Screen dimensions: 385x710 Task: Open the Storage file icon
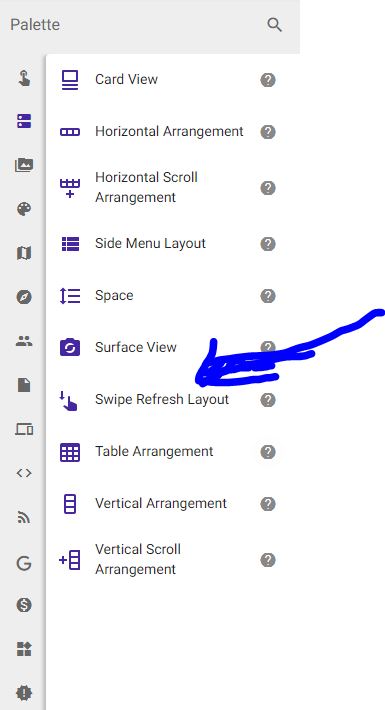24,385
